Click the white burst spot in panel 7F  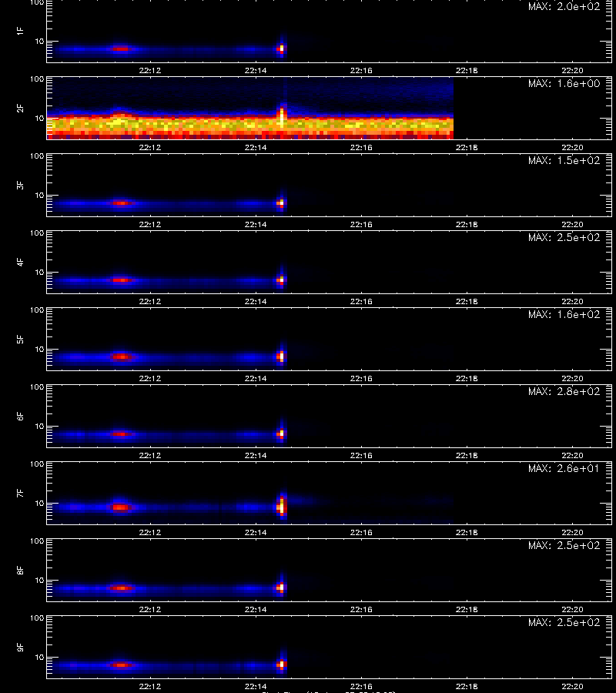282,507
